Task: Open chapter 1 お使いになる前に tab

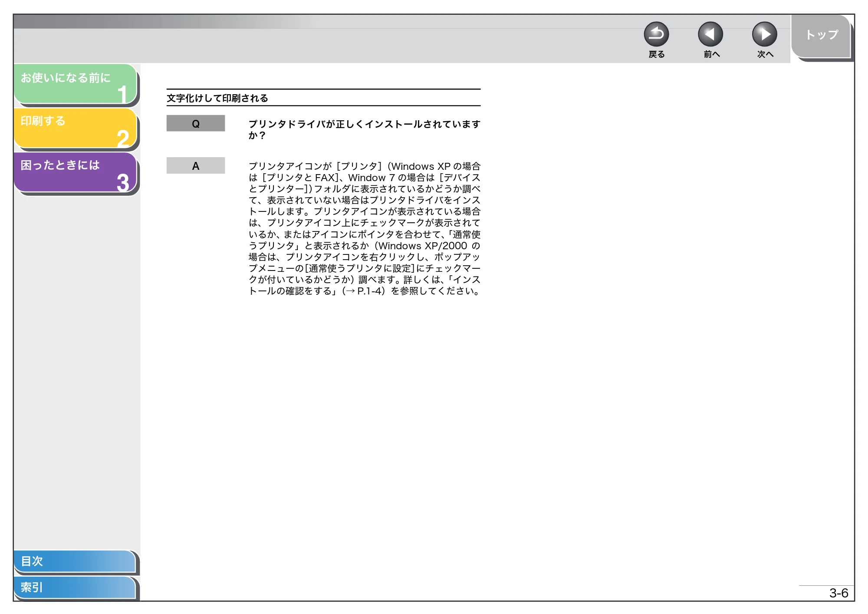Action: (x=76, y=84)
